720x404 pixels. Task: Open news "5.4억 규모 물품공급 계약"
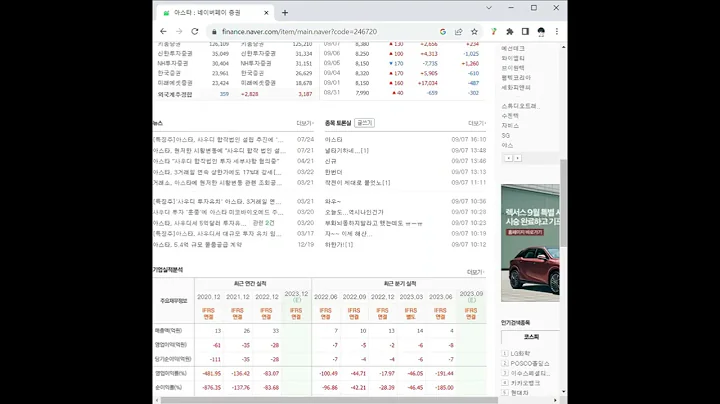click(x=197, y=245)
